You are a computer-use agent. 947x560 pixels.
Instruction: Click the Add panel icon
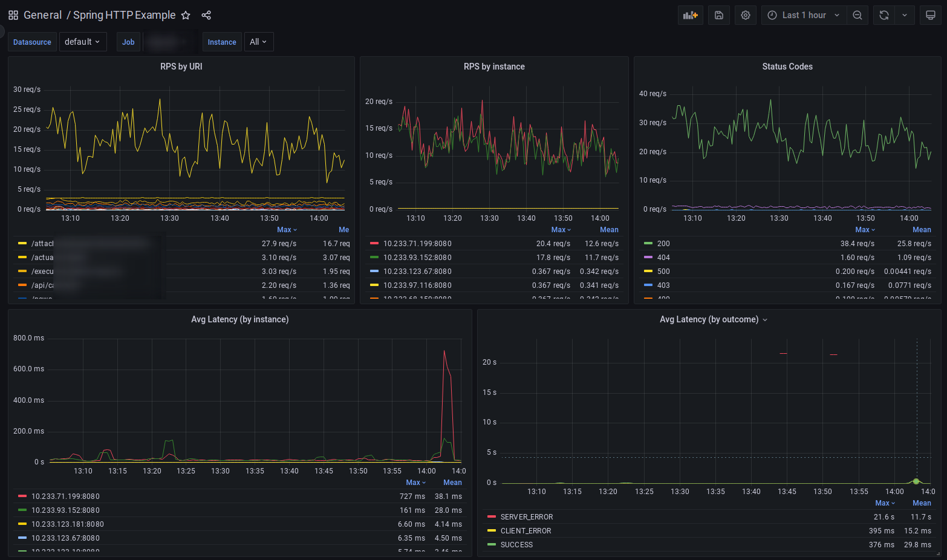(x=690, y=15)
